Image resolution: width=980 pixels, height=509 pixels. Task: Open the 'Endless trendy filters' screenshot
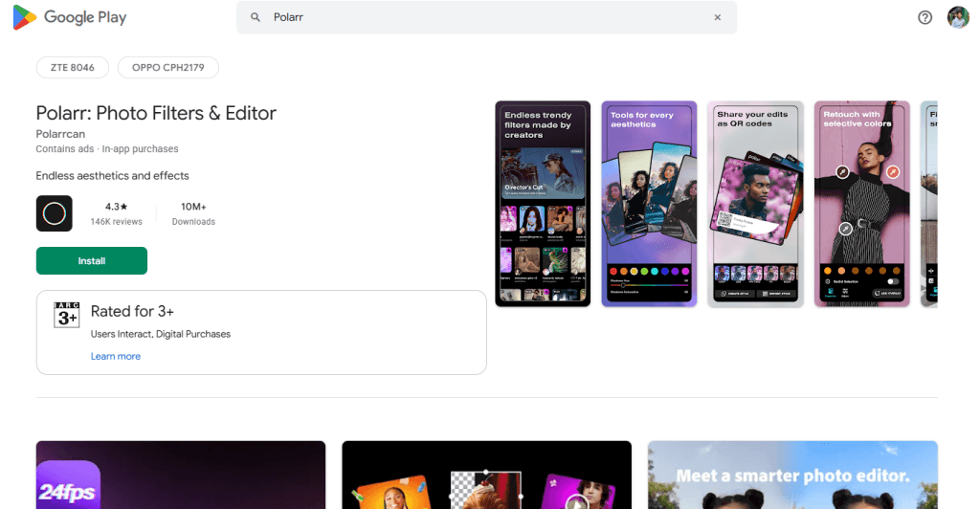coord(543,204)
